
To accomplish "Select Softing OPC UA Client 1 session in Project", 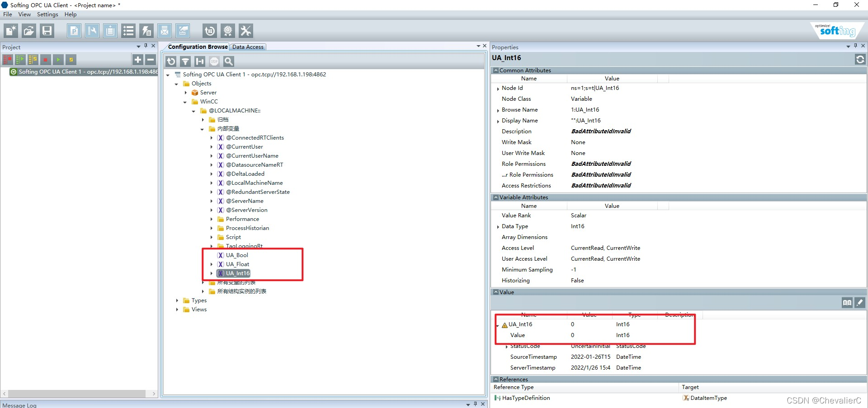I will 84,72.
